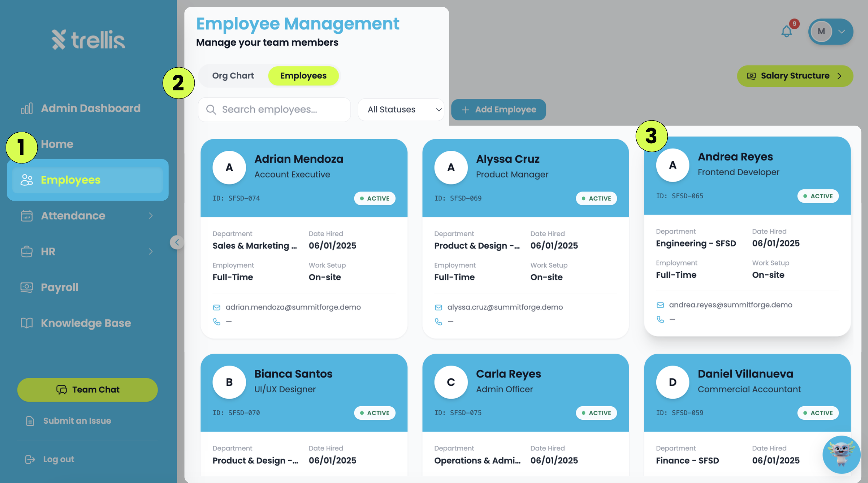Click ID: SFSD-075 text
This screenshot has height=483, width=868.
tap(458, 413)
